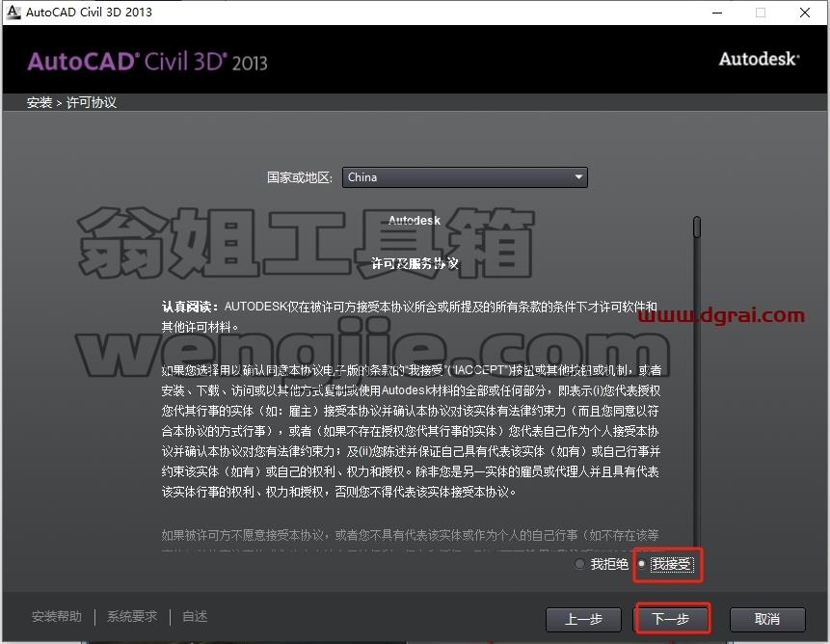Open the 系统要求 link
The height and width of the screenshot is (644, 830).
[x=132, y=616]
